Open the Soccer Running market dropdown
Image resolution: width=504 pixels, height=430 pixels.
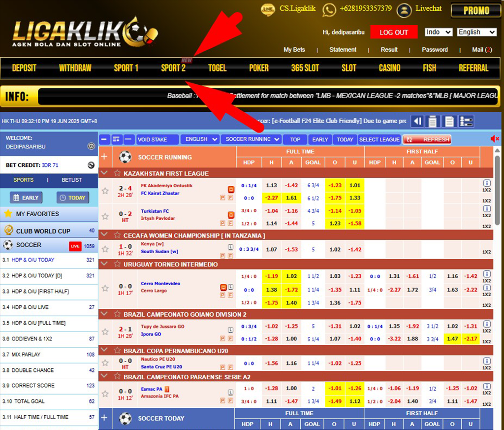click(x=252, y=139)
